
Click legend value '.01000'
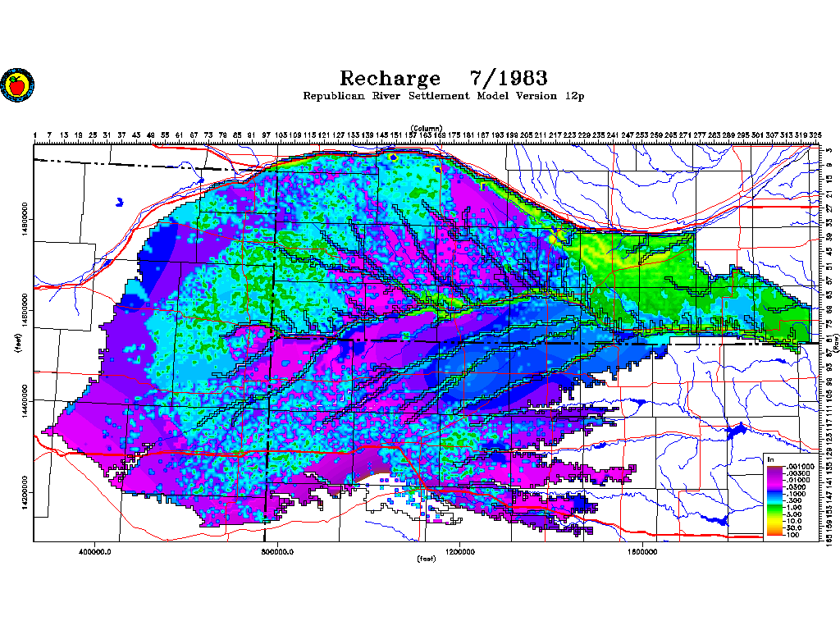(798, 480)
